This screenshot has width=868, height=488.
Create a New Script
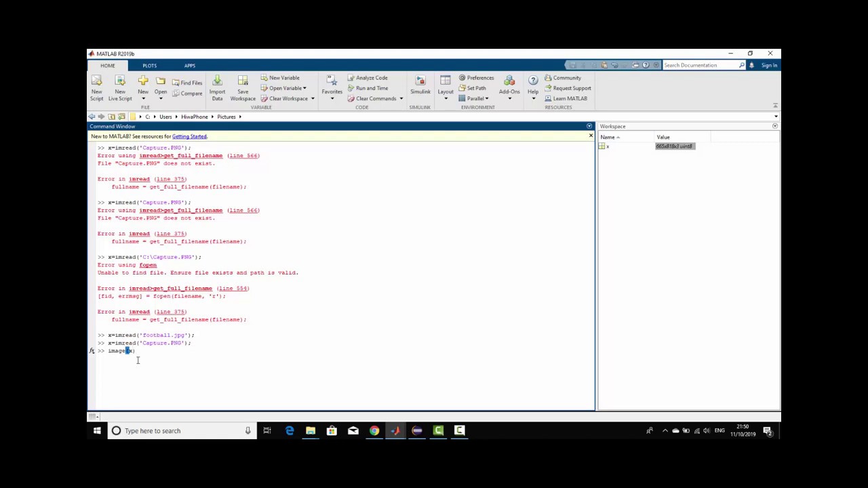pyautogui.click(x=97, y=88)
